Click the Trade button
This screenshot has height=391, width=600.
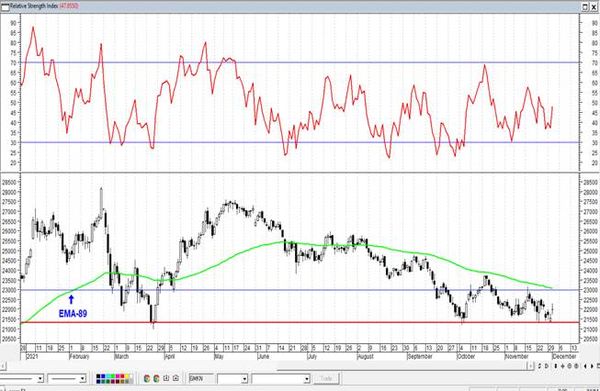pyautogui.click(x=326, y=379)
